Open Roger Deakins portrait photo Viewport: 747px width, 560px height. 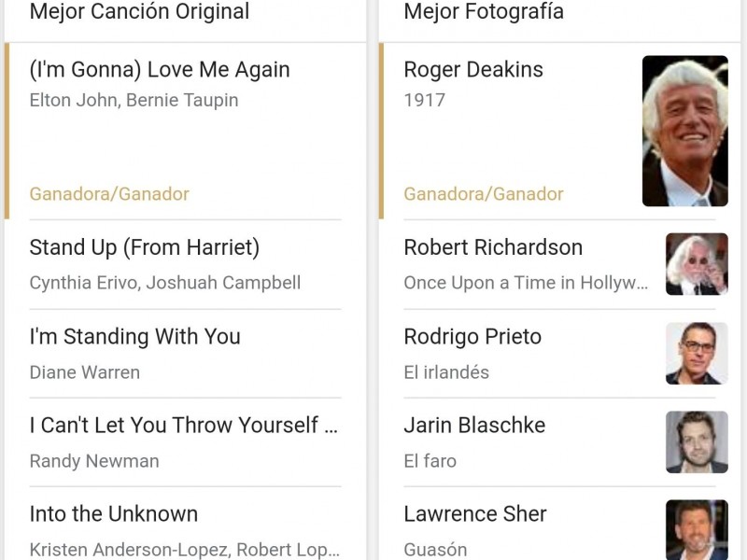click(x=684, y=131)
